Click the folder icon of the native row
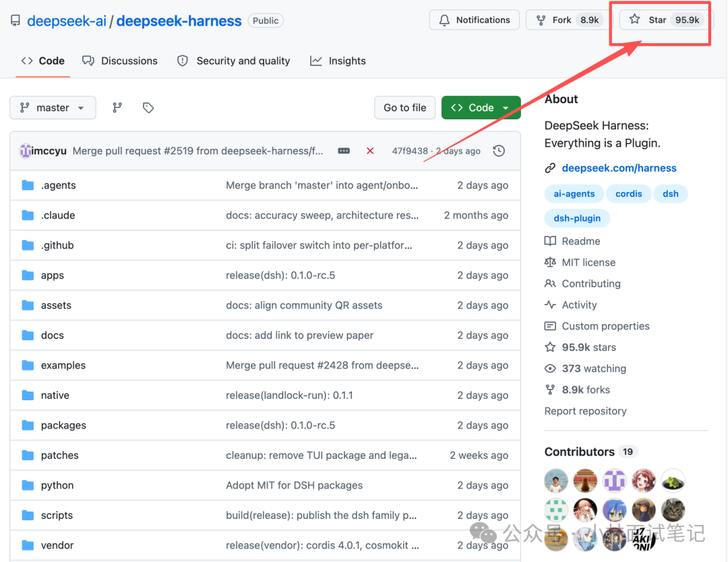The height and width of the screenshot is (562, 728). 28,396
